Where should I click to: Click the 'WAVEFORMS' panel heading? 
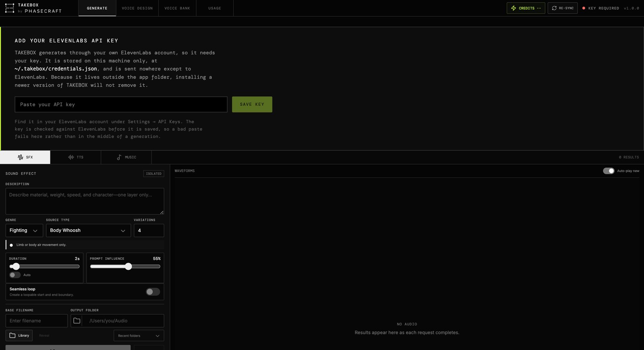coord(185,171)
